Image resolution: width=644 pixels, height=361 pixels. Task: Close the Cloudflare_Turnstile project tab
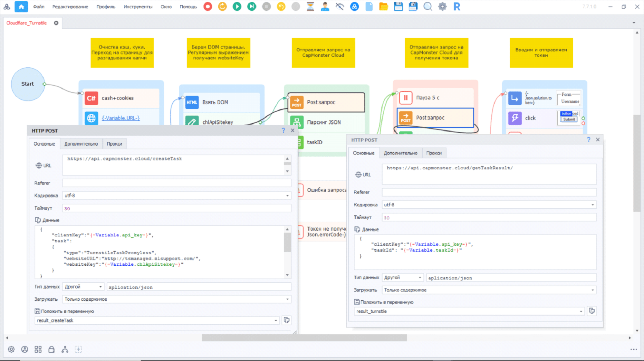pyautogui.click(x=56, y=23)
